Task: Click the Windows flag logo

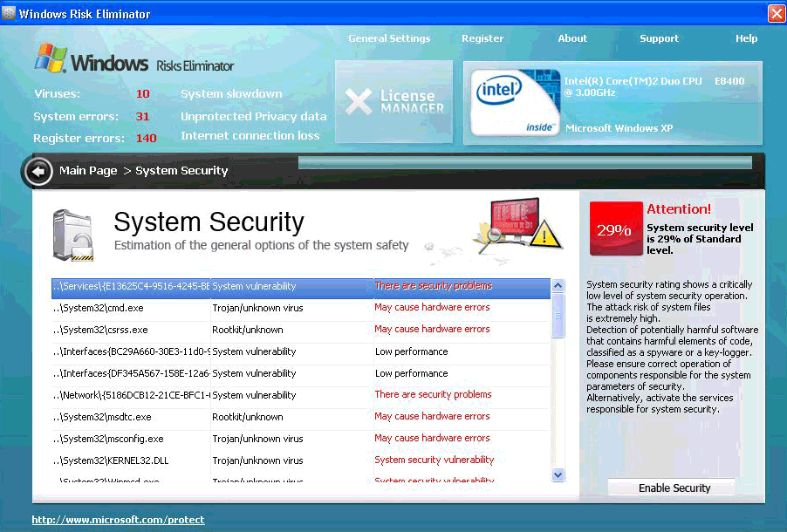Action: pyautogui.click(x=51, y=59)
